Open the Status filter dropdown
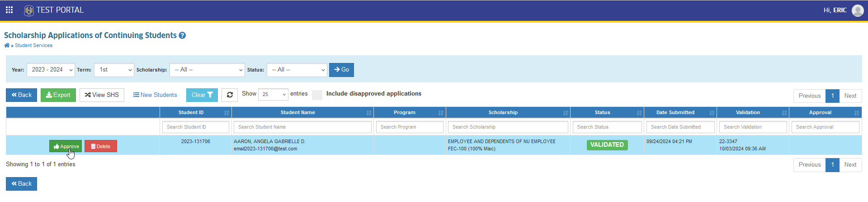The height and width of the screenshot is (202, 868). coord(297,70)
